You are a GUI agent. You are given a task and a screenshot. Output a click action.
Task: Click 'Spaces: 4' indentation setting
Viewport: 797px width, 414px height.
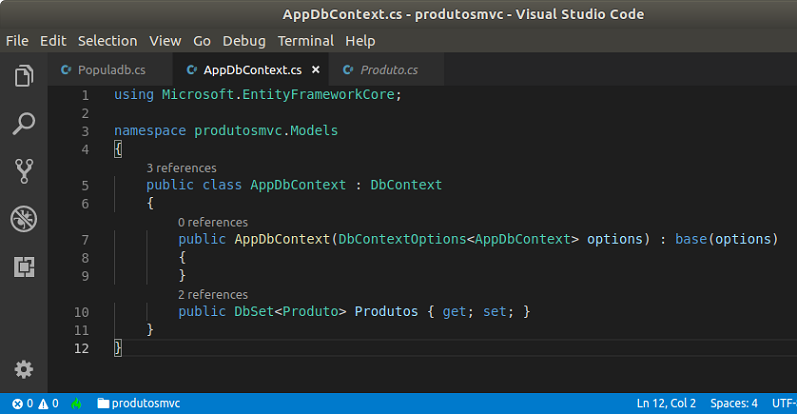(x=733, y=404)
